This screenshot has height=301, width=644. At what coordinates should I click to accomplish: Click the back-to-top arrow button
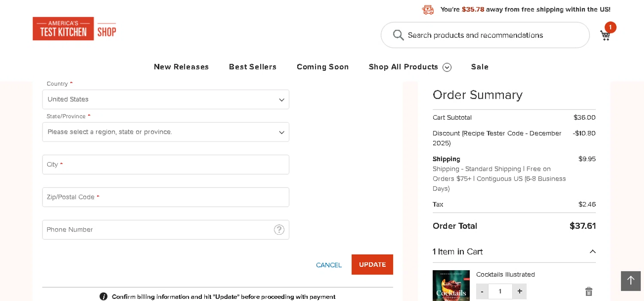tap(631, 281)
